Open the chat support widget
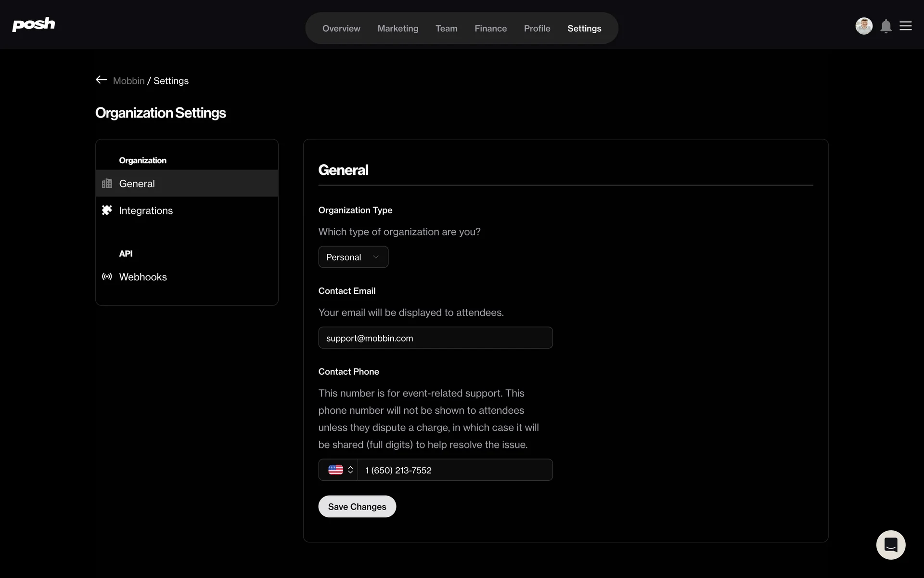This screenshot has height=578, width=924. pos(890,545)
